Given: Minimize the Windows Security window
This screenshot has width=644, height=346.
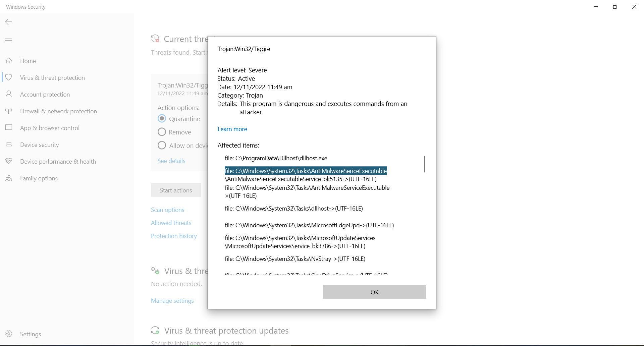Looking at the screenshot, I should pos(596,7).
